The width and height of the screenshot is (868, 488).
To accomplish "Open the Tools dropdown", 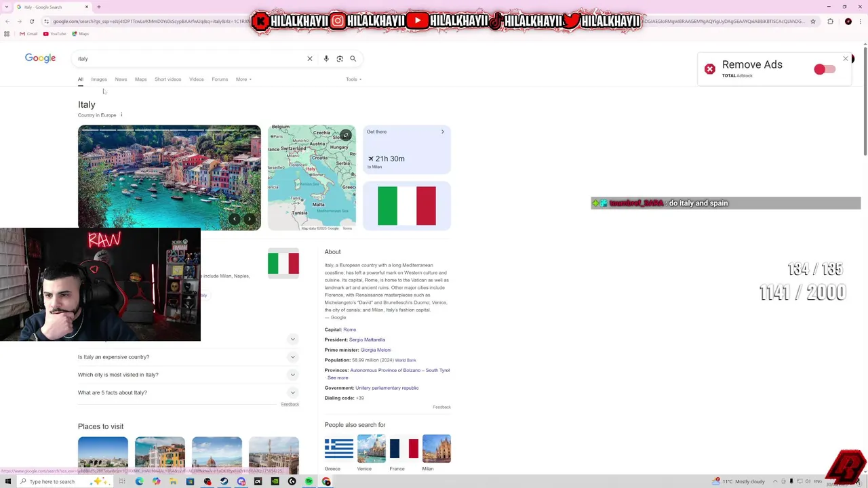I will pos(353,79).
